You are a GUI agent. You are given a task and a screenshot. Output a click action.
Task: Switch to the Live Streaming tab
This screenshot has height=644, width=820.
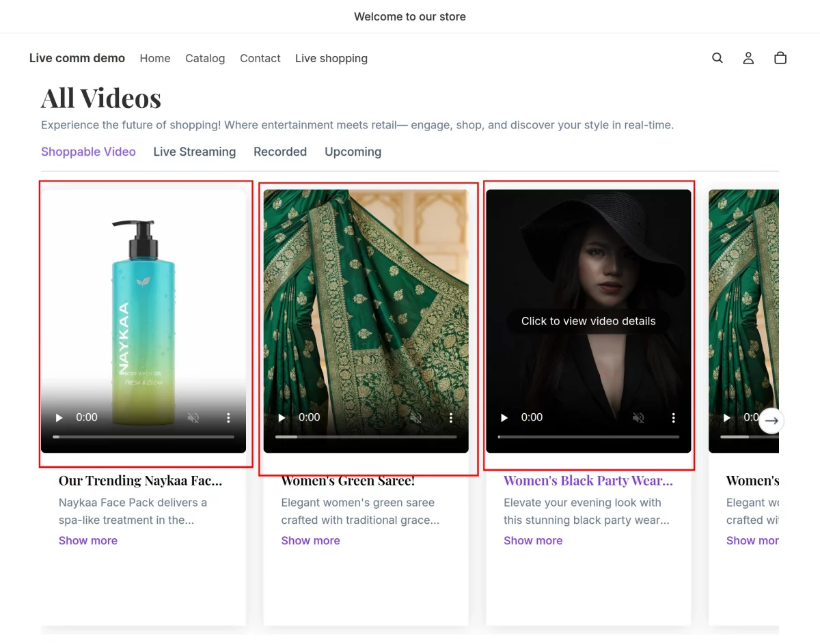click(x=194, y=152)
